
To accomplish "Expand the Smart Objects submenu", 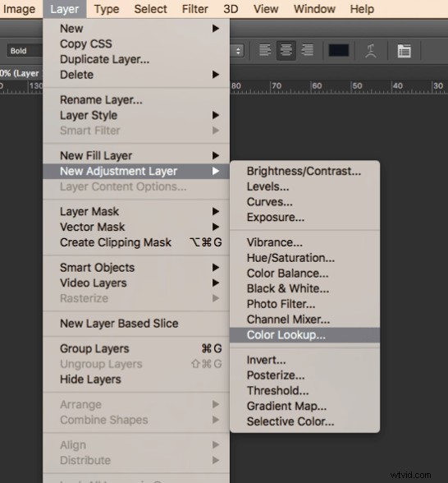I will click(136, 268).
